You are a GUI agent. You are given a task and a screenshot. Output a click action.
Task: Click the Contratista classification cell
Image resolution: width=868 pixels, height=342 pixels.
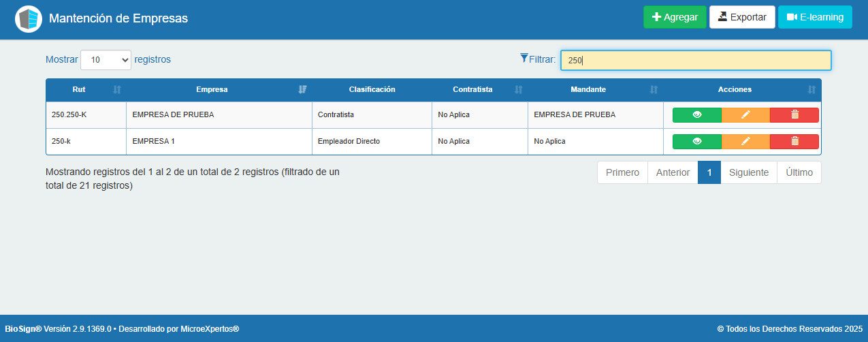372,115
